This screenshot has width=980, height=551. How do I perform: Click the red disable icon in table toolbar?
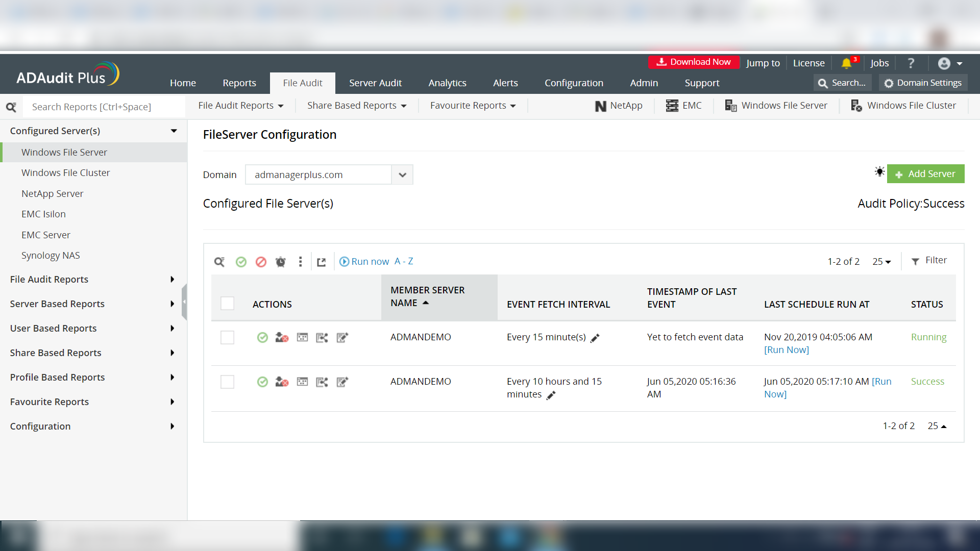[261, 262]
